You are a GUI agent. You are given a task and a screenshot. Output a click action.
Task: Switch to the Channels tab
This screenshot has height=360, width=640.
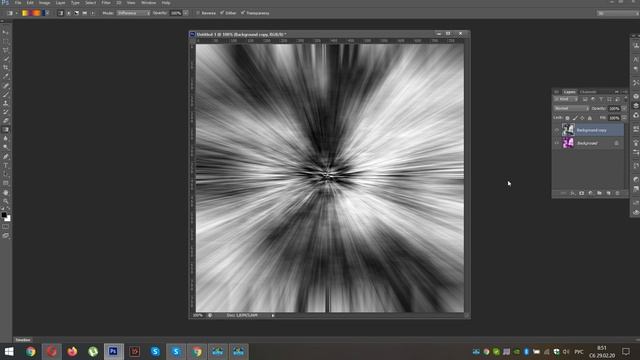588,92
